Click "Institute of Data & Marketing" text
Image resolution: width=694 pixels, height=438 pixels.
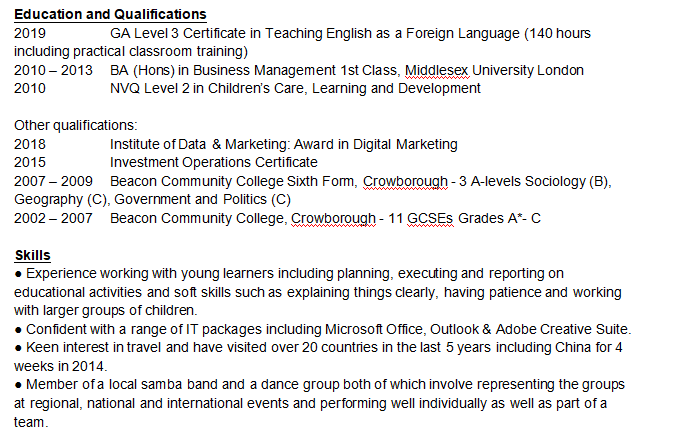[205, 144]
